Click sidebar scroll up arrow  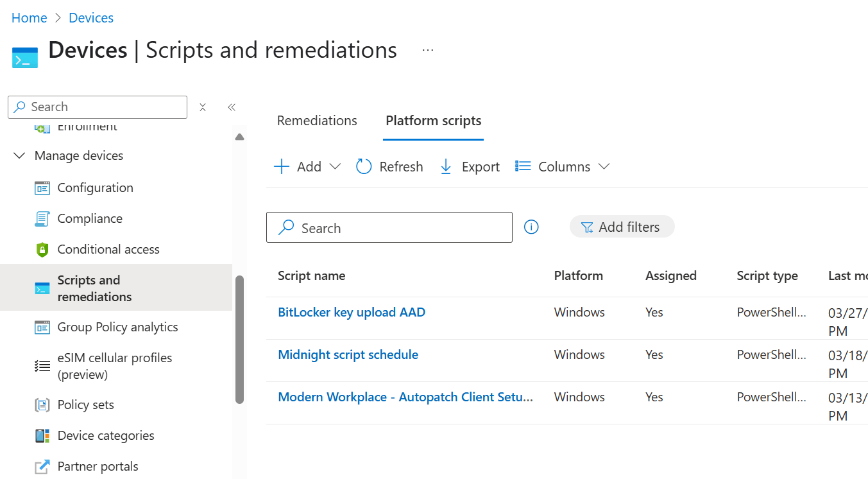(x=239, y=137)
